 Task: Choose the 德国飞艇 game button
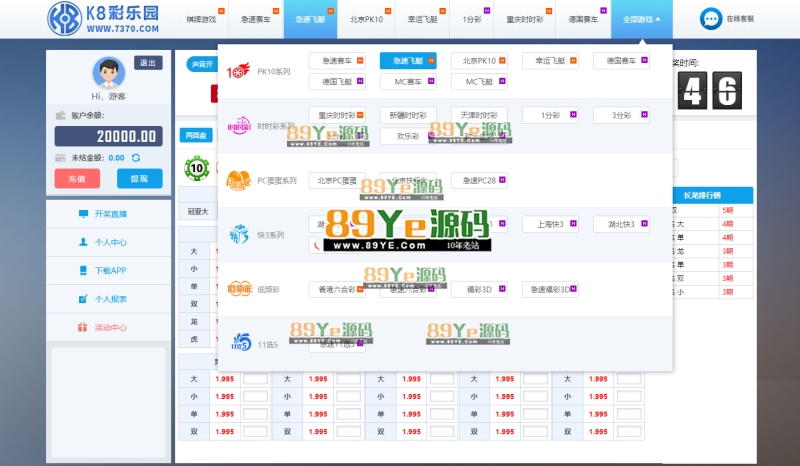point(337,82)
